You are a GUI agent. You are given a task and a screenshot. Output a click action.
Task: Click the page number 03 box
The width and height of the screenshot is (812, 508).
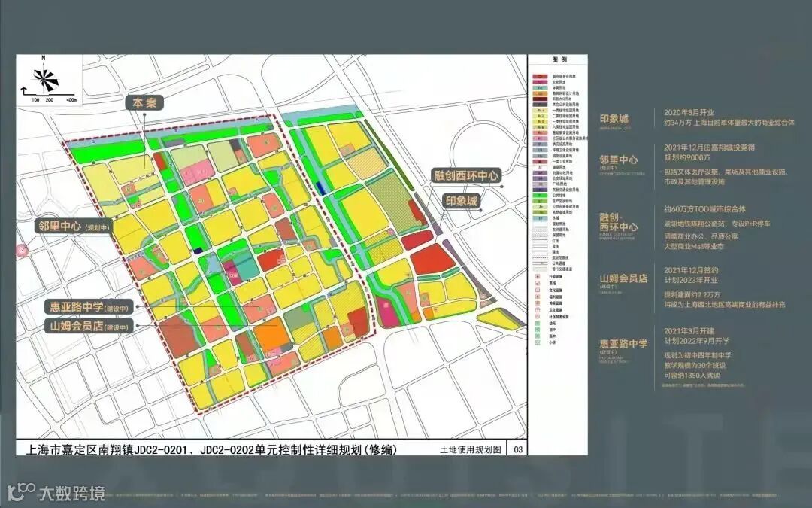pyautogui.click(x=518, y=449)
